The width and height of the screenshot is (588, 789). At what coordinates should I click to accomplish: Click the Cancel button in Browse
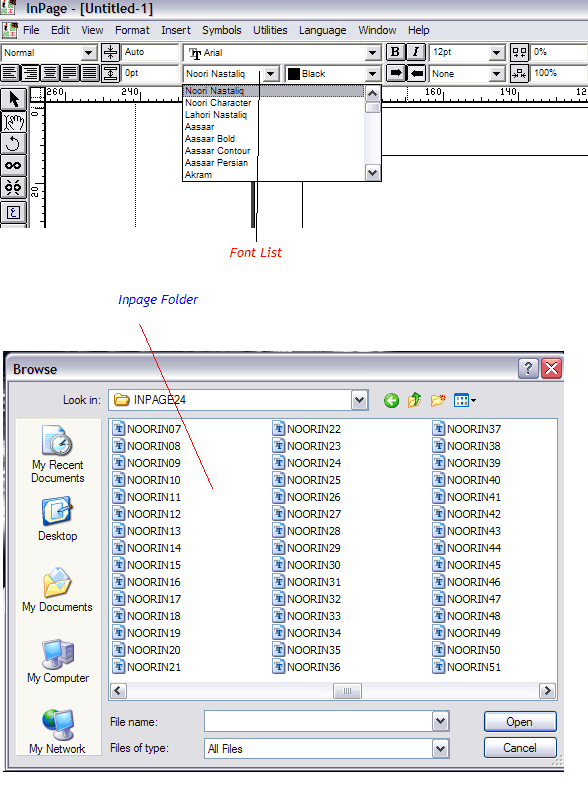pos(520,748)
